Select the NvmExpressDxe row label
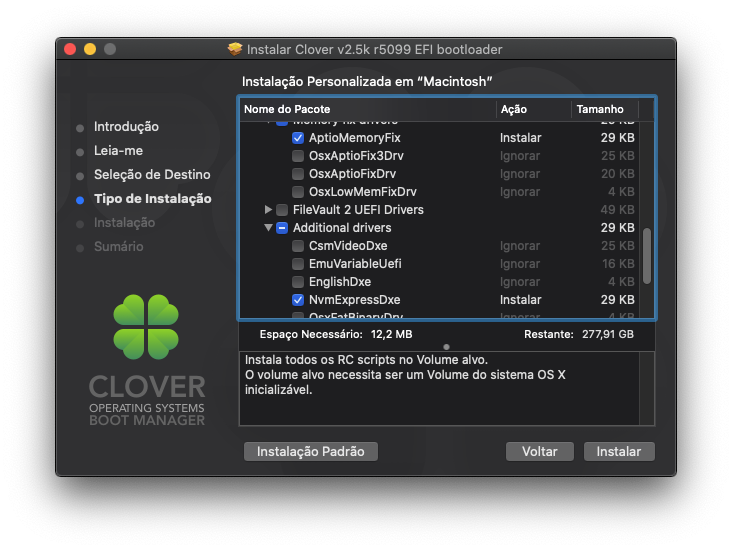 (355, 300)
